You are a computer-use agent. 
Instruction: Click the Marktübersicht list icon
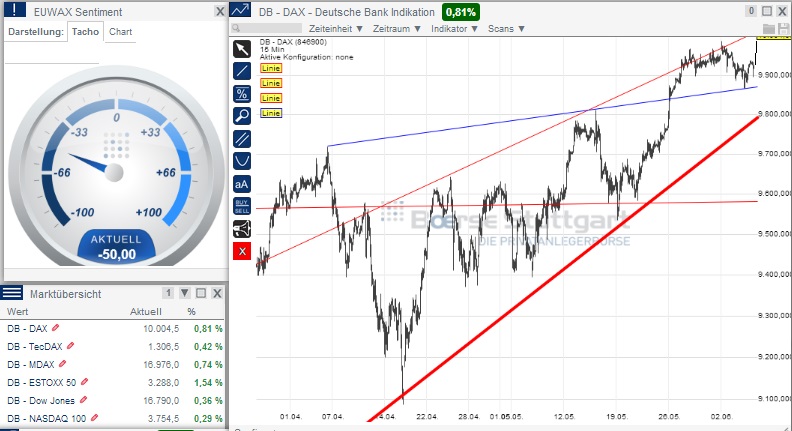coord(12,293)
